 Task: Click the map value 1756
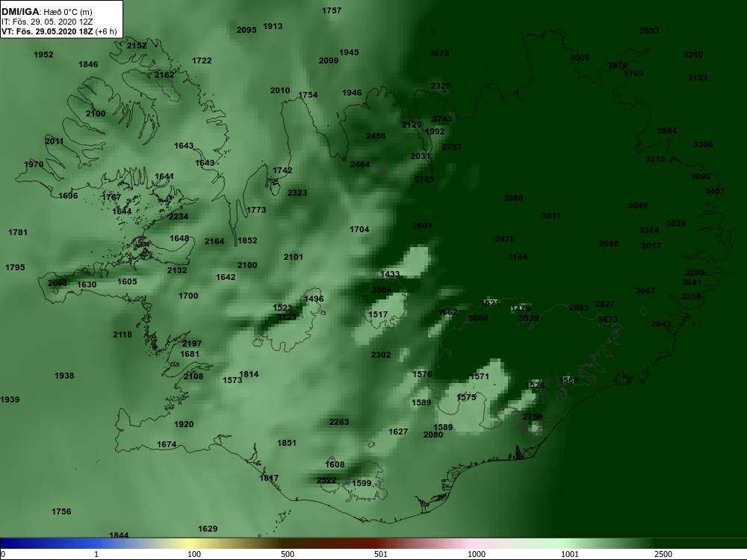coord(61,511)
